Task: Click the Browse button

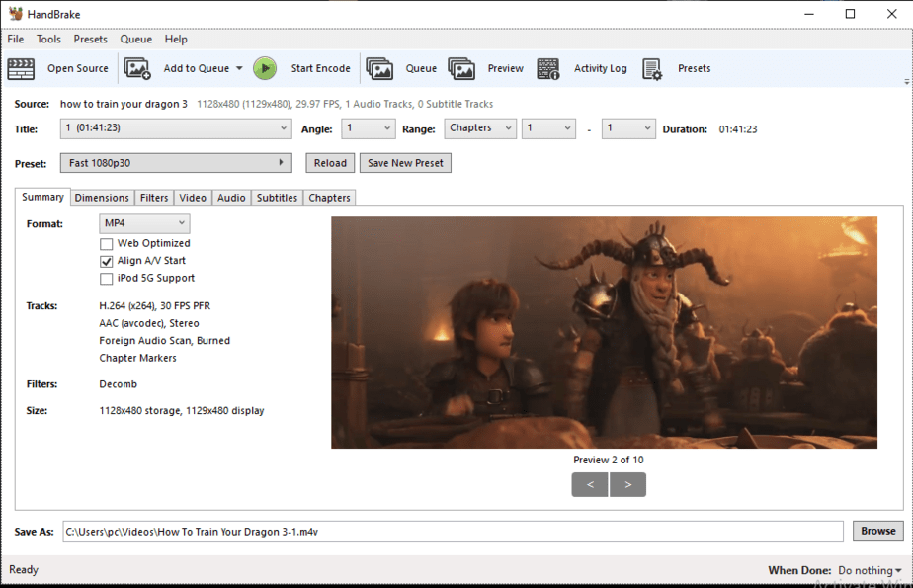Action: pos(877,531)
